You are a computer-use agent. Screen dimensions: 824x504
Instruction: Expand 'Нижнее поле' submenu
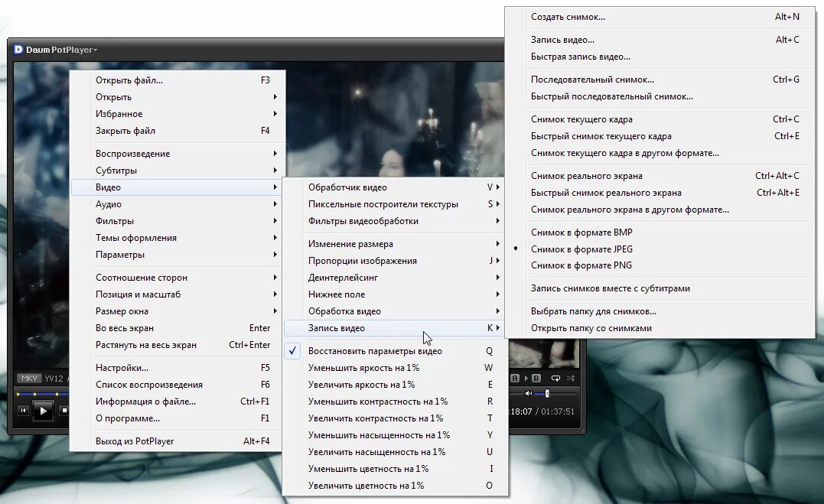393,294
